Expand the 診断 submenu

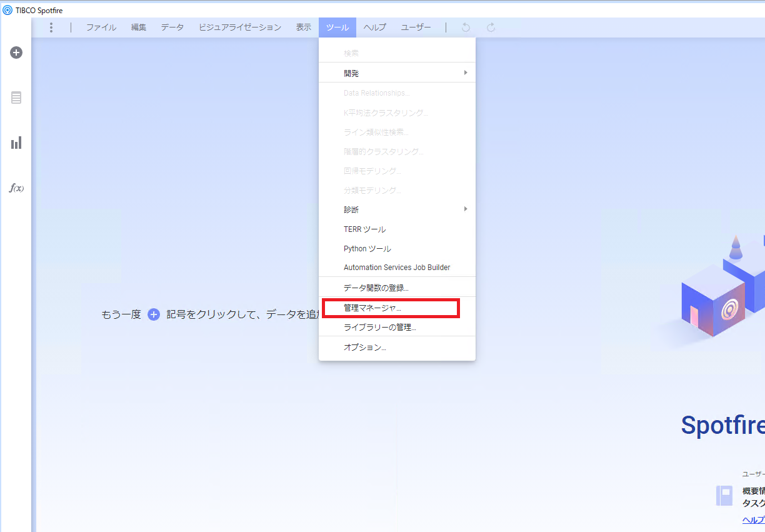[x=397, y=209]
